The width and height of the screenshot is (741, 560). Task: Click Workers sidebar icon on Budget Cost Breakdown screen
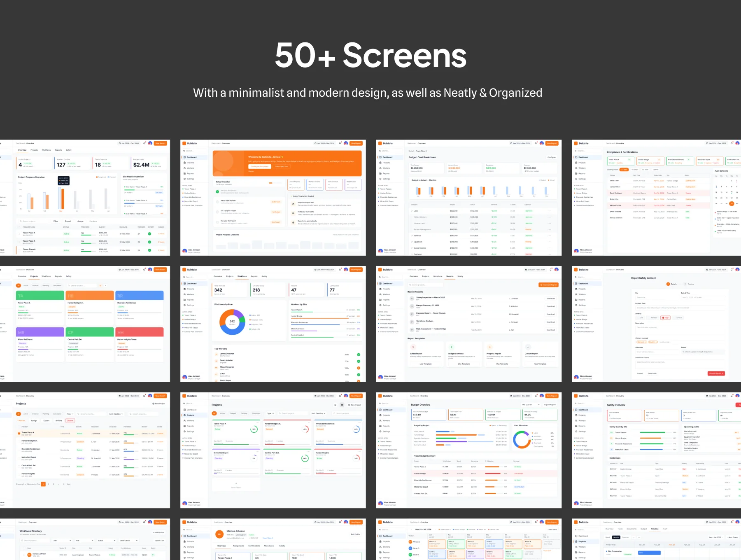pos(381,168)
